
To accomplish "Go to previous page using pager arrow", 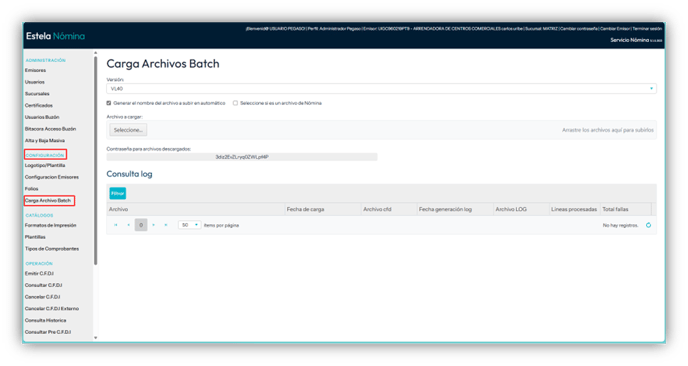I will (129, 225).
